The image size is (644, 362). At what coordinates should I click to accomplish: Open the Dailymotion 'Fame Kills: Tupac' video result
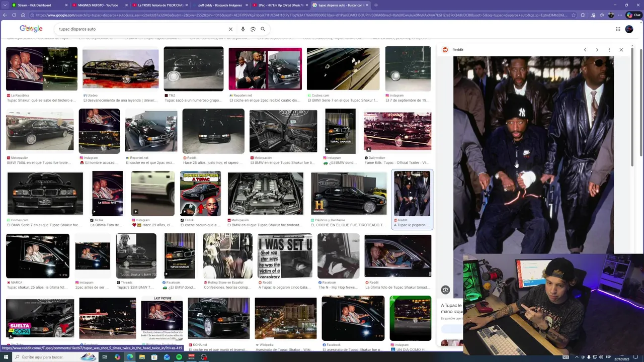397,131
